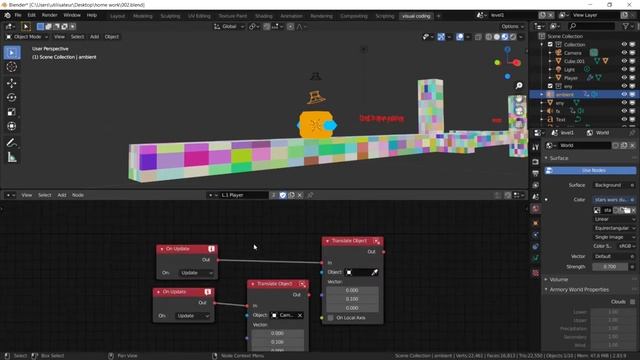Click the eyedropper in Translate Object node
Image resolution: width=640 pixels, height=360 pixels.
(374, 272)
